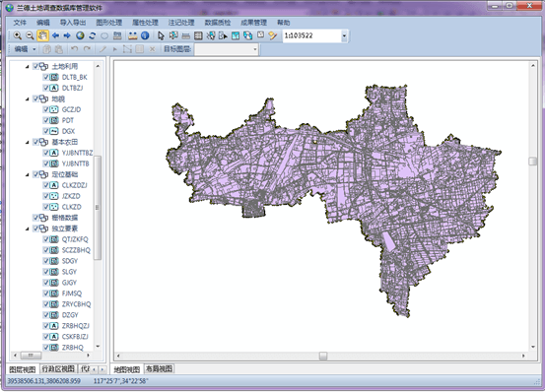Select the zoom out magnifier tool
Image resolution: width=545 pixels, height=392 pixels.
30,35
